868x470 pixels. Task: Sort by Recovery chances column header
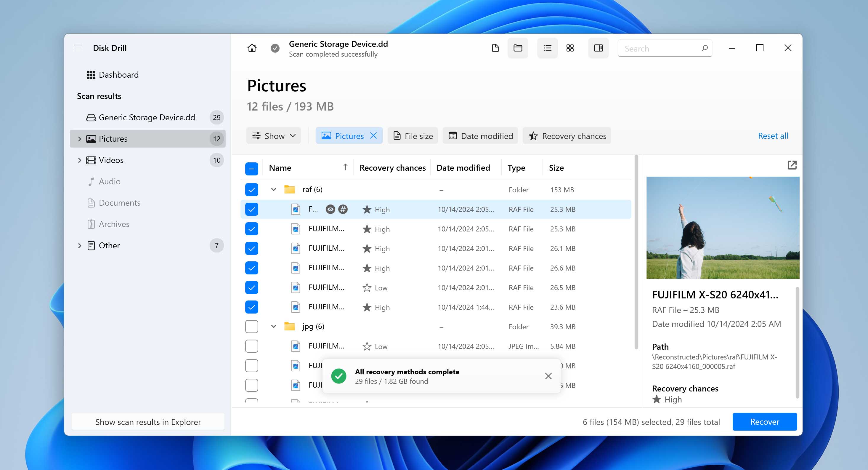[x=392, y=167]
